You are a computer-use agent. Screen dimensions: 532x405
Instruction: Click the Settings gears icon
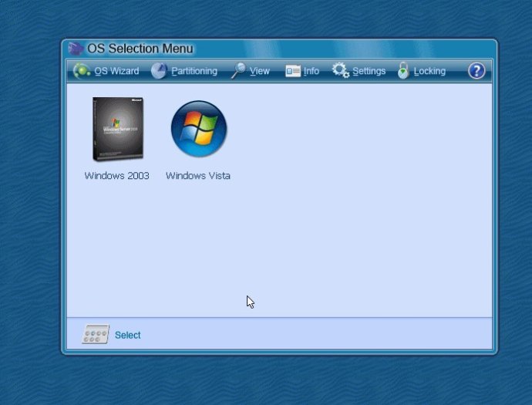(x=340, y=70)
